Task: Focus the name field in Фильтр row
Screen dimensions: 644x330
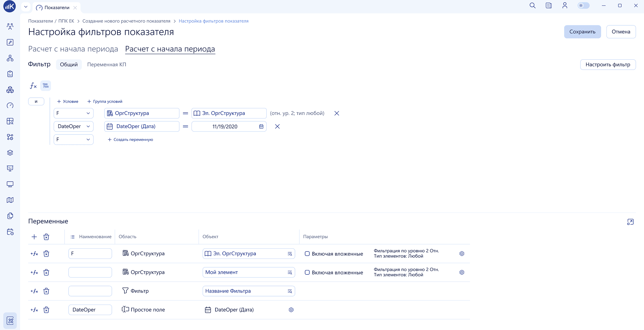Action: tap(90, 291)
